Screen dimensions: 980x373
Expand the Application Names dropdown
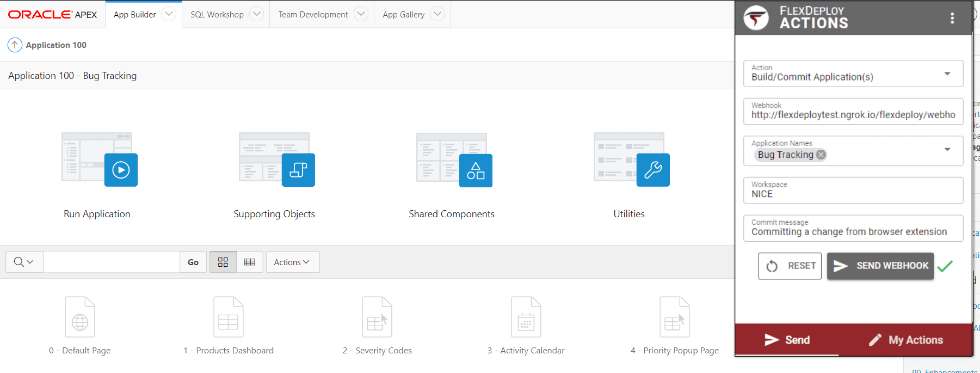(x=947, y=149)
